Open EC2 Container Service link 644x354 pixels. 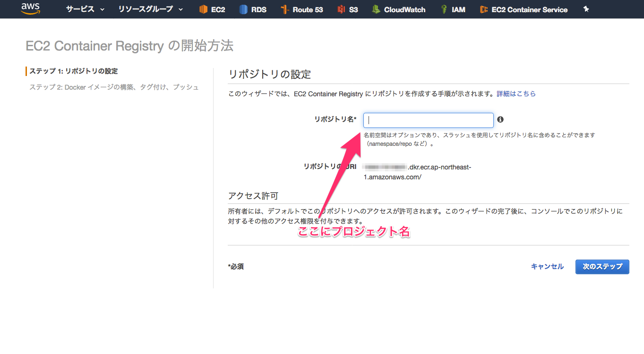click(530, 9)
